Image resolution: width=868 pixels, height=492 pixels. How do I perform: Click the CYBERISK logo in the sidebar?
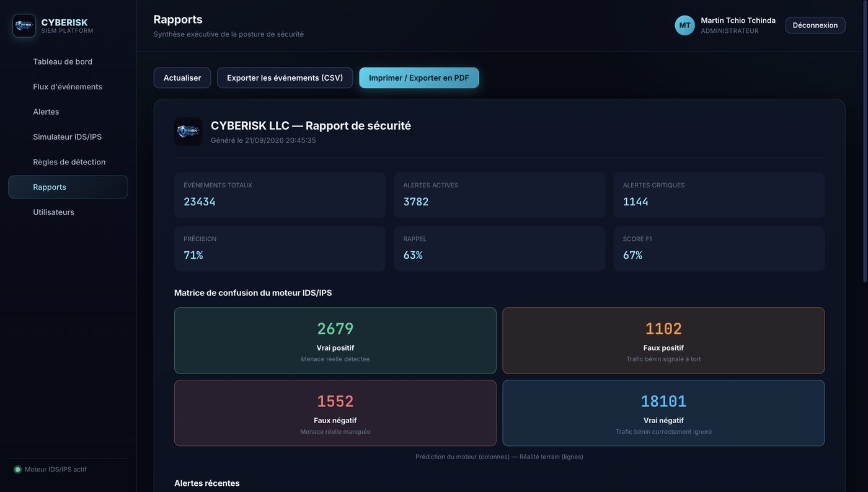(x=24, y=25)
